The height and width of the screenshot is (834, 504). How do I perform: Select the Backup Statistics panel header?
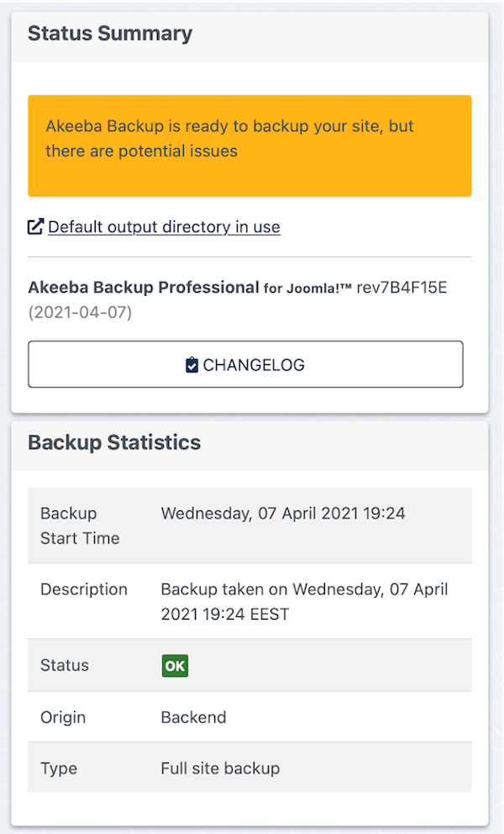click(x=249, y=445)
